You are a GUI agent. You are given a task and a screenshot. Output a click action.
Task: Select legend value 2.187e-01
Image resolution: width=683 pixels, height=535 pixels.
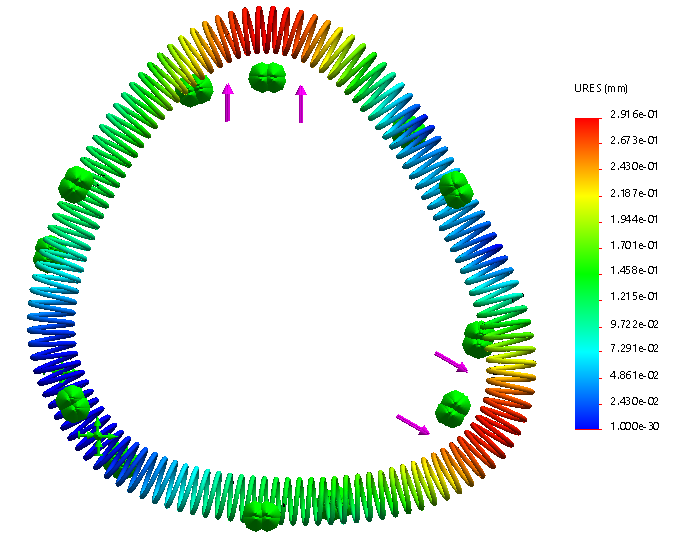point(634,193)
